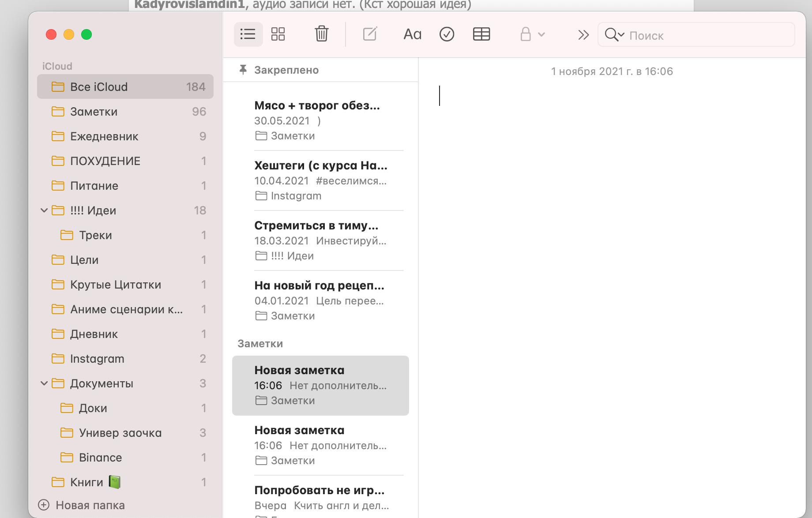Select the Binance subfolder
812x518 pixels.
point(100,458)
